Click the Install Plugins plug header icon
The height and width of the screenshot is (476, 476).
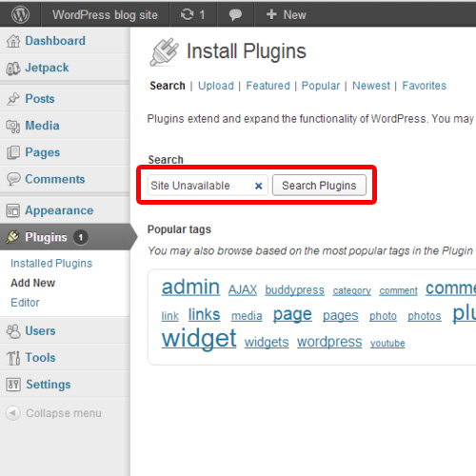(165, 51)
